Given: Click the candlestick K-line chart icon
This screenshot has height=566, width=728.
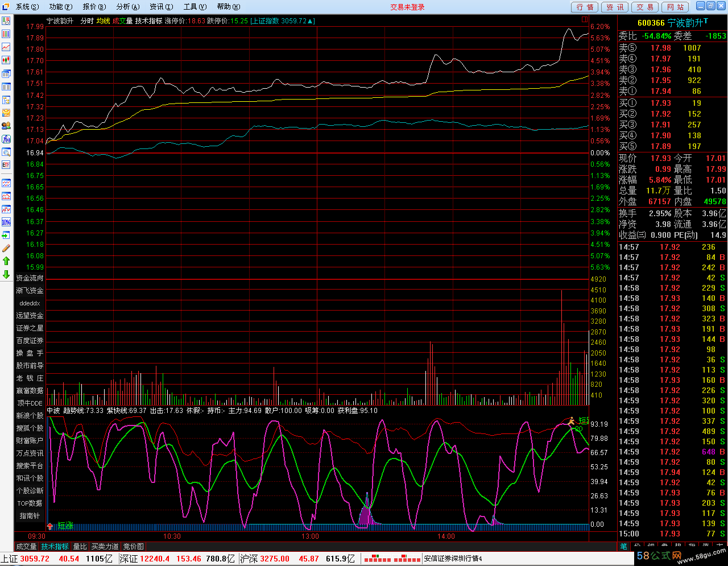Looking at the screenshot, I should click(x=6, y=60).
